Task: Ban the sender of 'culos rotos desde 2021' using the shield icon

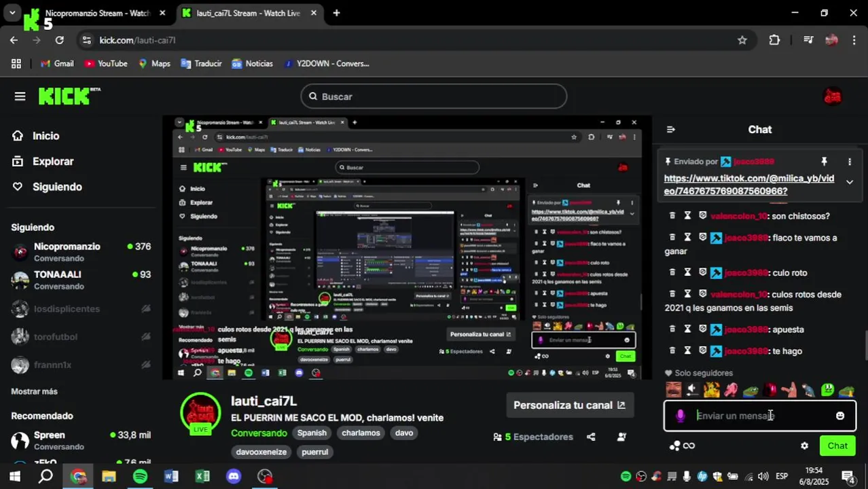Action: coord(703,294)
